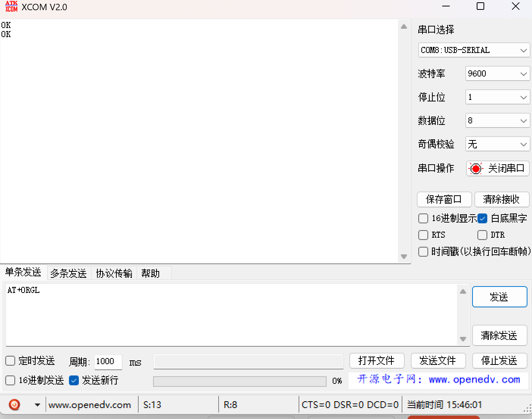The image size is (532, 419).
Task: Open the status bar dropdown arrow menu
Action: click(37, 405)
